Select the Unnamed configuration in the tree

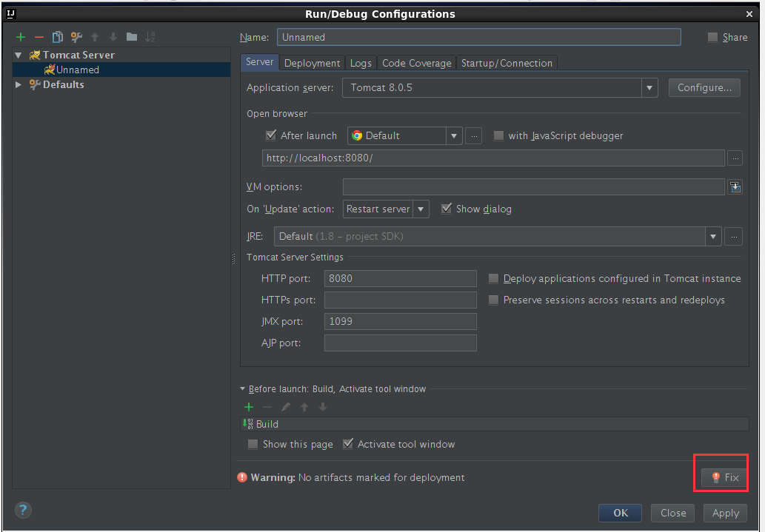[121, 70]
